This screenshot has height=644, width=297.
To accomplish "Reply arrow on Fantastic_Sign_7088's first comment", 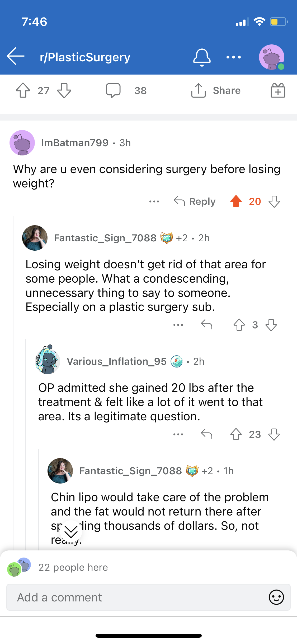I will coord(206,325).
